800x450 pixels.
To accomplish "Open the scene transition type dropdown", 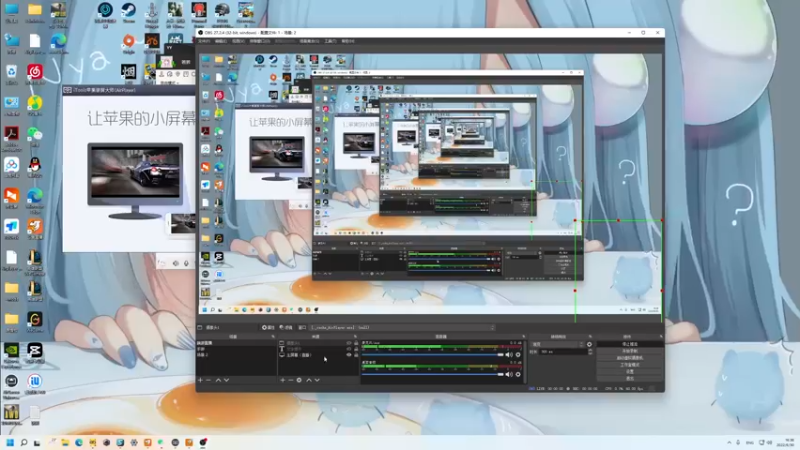I will coord(558,344).
